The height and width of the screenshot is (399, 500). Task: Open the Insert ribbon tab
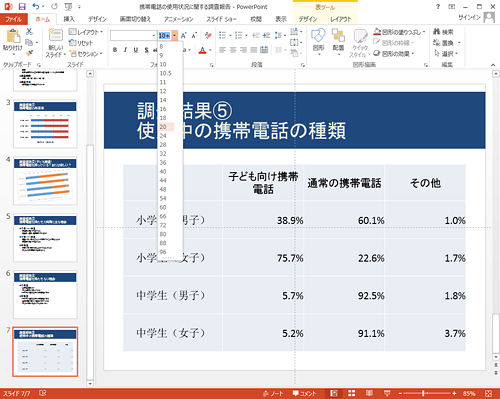click(x=69, y=19)
